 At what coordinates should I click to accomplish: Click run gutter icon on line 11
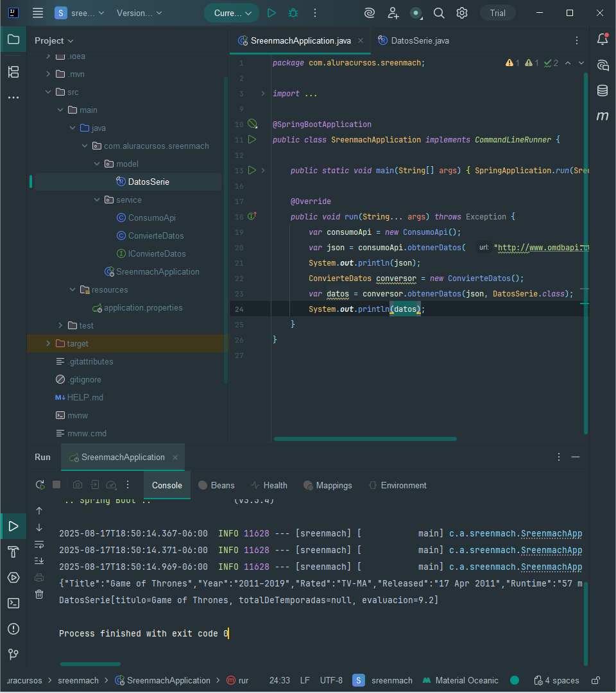coord(252,139)
